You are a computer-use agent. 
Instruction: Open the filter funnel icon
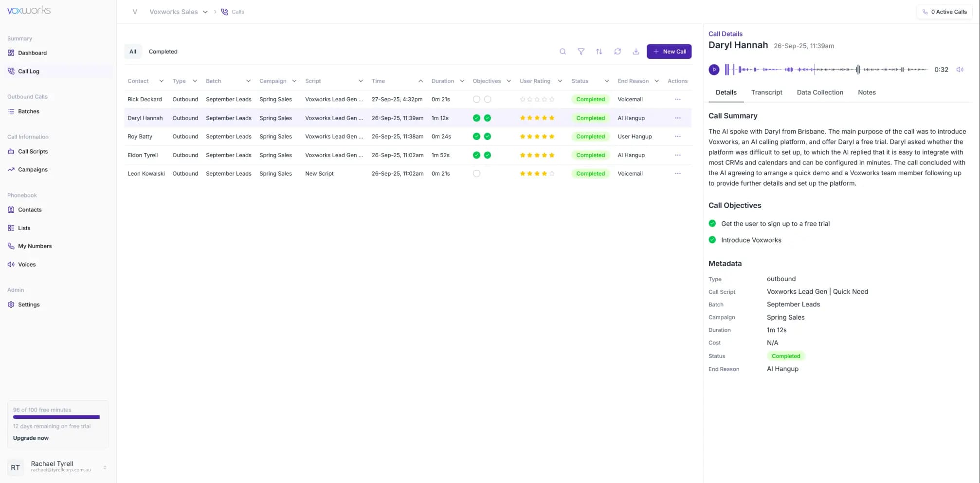tap(581, 52)
